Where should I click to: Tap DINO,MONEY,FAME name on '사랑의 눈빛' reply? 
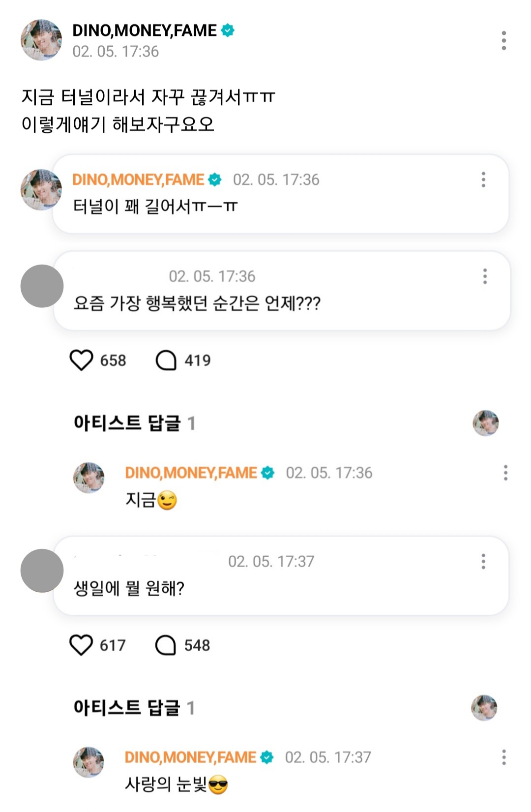[x=190, y=757]
